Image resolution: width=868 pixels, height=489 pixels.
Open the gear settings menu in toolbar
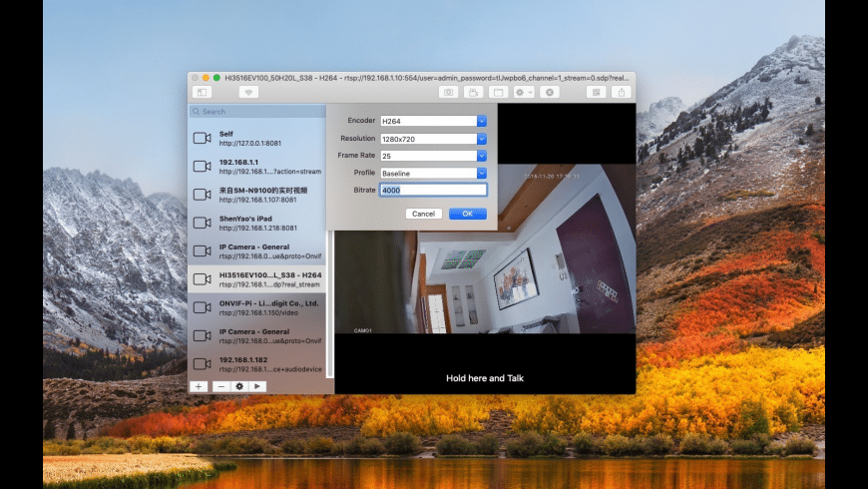tap(524, 93)
